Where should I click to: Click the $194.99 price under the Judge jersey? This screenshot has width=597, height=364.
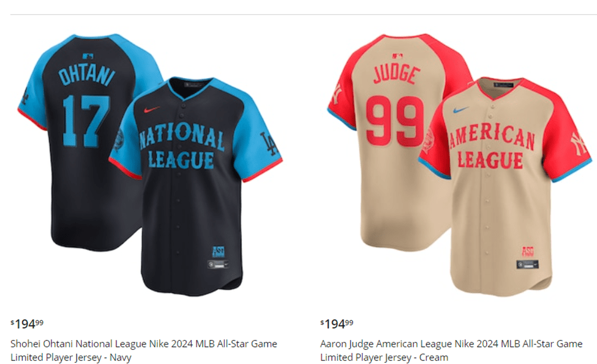(x=337, y=324)
